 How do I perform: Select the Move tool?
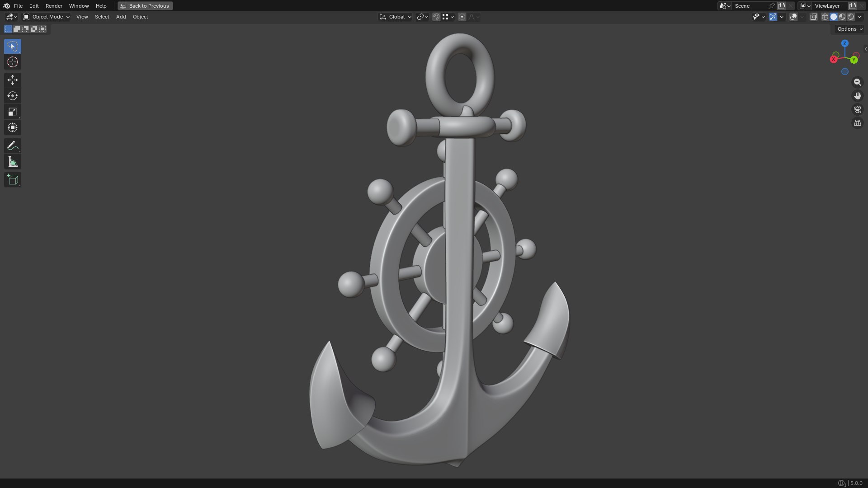13,80
